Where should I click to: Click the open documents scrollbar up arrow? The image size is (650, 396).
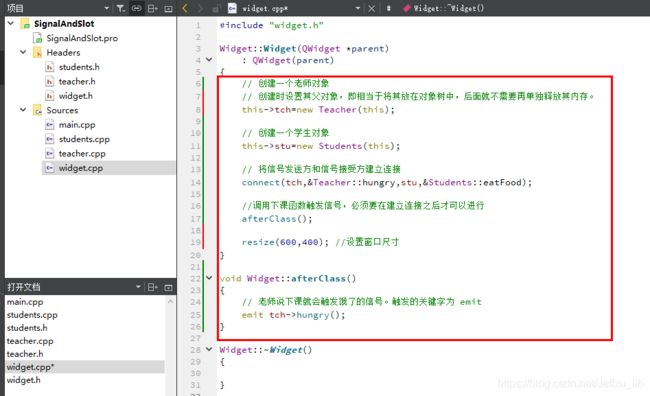tap(170, 301)
